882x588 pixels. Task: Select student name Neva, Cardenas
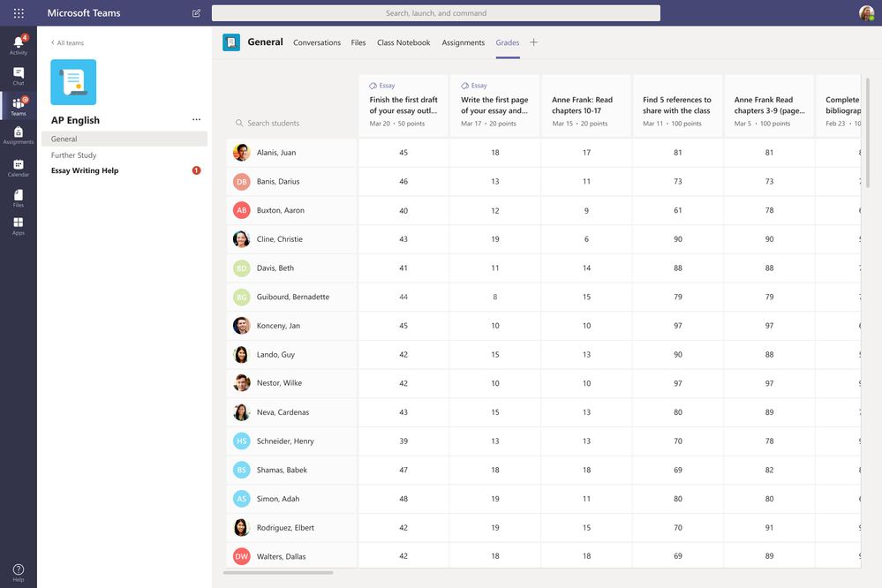pos(283,412)
